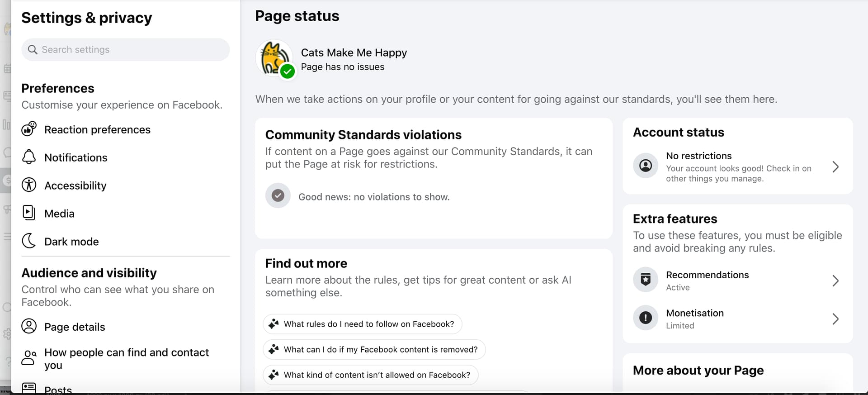Click the Accessibility figure icon
The height and width of the screenshot is (395, 868).
click(29, 185)
